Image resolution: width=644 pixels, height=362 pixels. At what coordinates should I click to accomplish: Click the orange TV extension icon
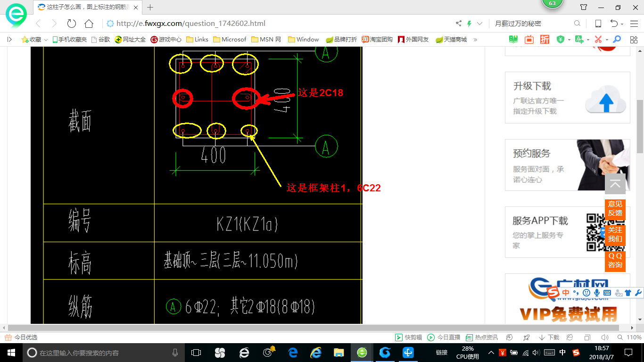529,40
